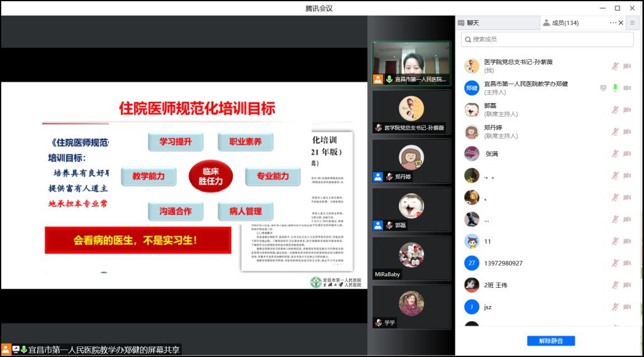Select host 宜昌市第一人民医院教学办郑健 in list
Viewport: 644px width, 357px height.
(x=548, y=88)
